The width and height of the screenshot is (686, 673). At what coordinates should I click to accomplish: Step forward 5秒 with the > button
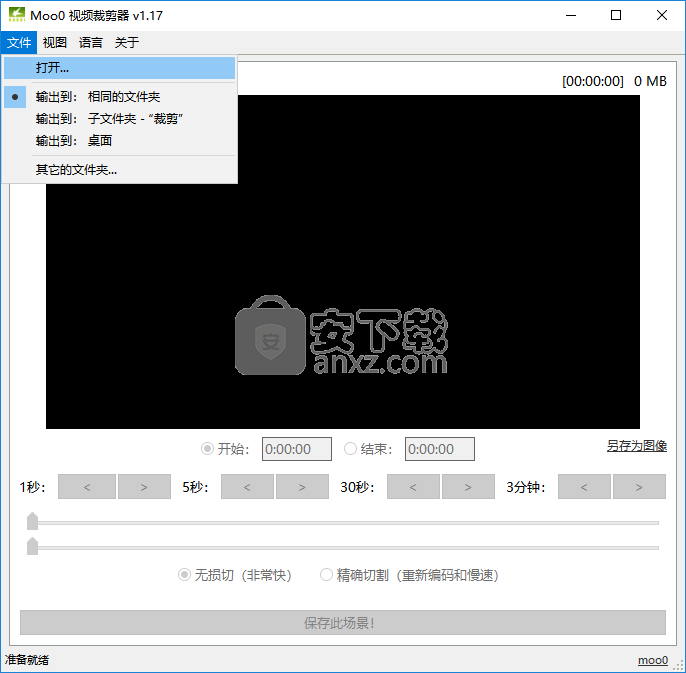coord(302,487)
